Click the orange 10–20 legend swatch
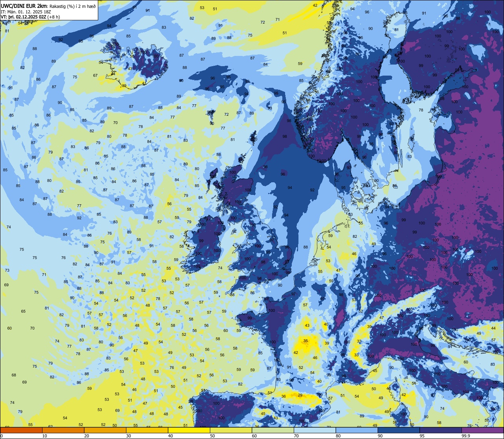 coord(63,430)
